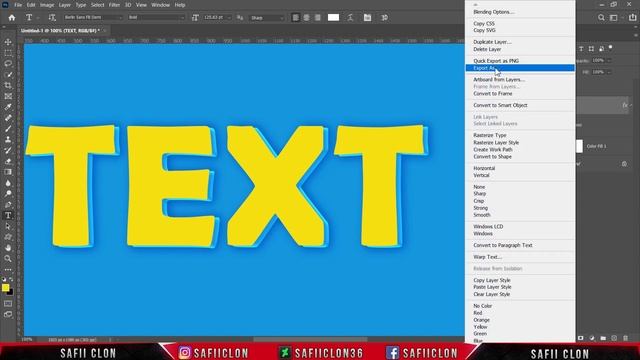Select the Gradient tool
This screenshot has width=640, height=360.
tap(8, 172)
